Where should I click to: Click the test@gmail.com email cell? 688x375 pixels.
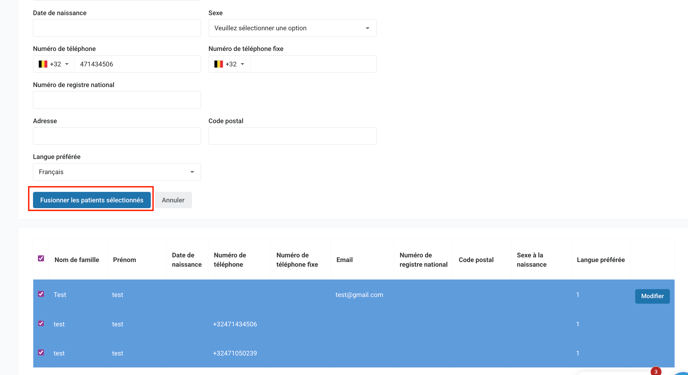[x=359, y=295]
